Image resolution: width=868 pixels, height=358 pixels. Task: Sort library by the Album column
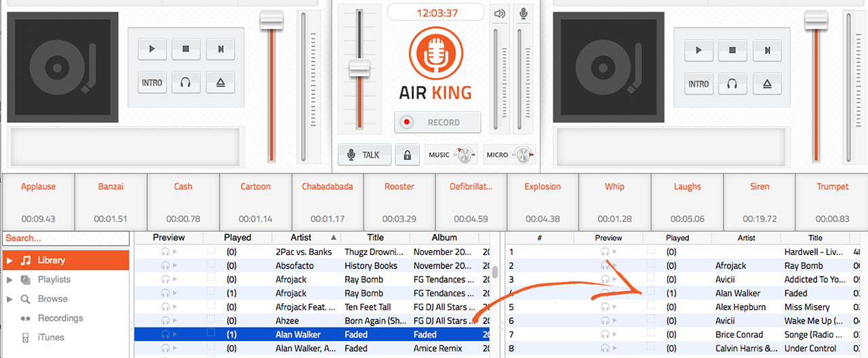[x=444, y=237]
